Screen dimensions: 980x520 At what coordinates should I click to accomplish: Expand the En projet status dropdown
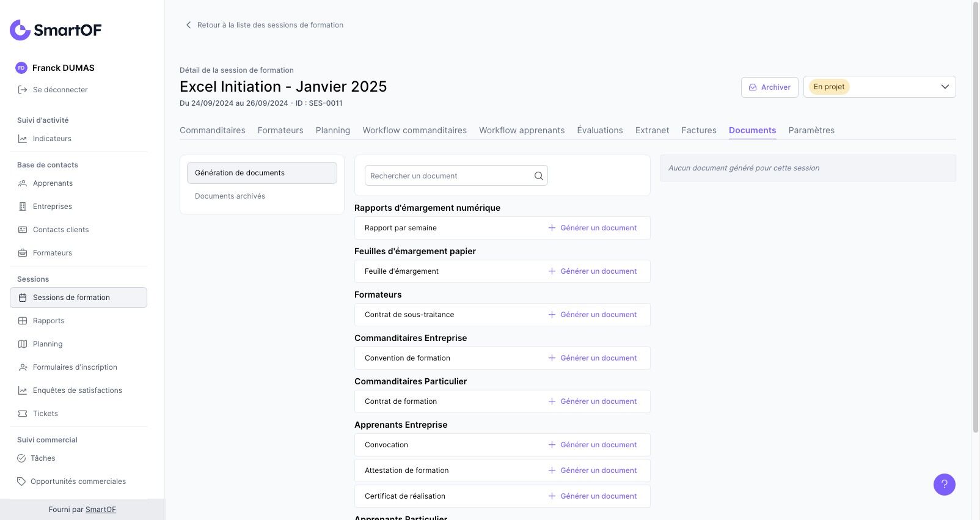pyautogui.click(x=945, y=87)
